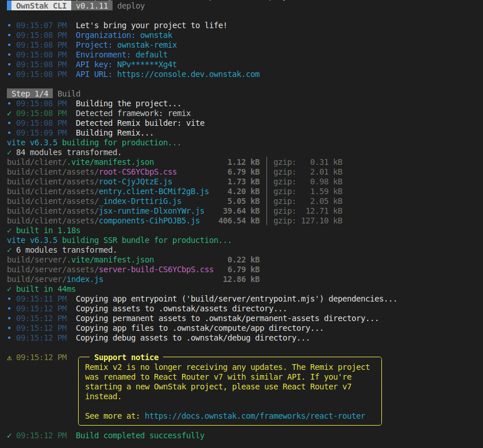Click 'Environment: default' line
Screen dimensions: 483x448
click(122, 55)
